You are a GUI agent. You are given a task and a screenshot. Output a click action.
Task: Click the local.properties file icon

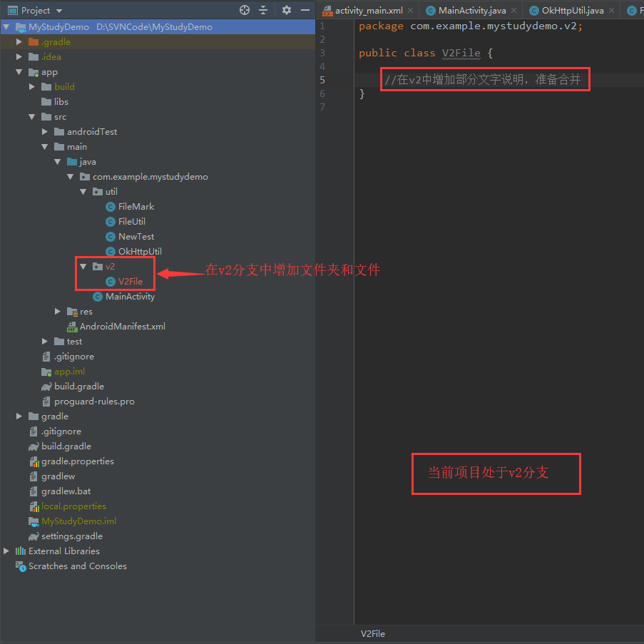pyautogui.click(x=34, y=506)
